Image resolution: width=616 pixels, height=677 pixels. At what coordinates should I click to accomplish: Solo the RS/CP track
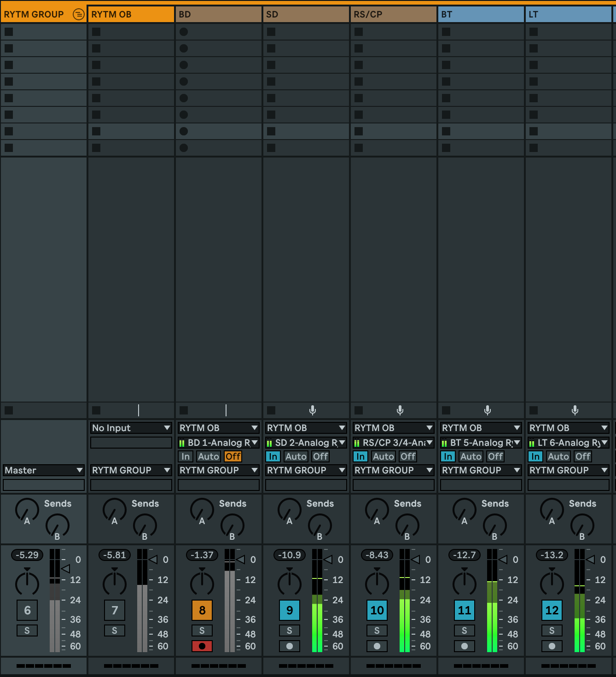(x=377, y=630)
